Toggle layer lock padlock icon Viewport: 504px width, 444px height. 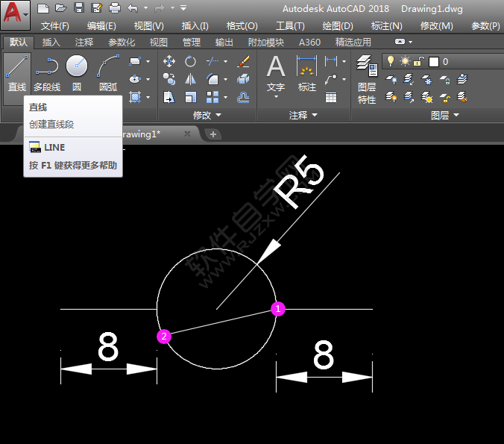pyautogui.click(x=419, y=61)
